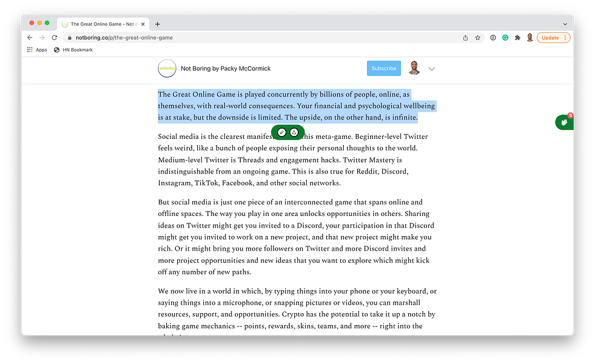Select The Great Online Game tab

pyautogui.click(x=103, y=24)
